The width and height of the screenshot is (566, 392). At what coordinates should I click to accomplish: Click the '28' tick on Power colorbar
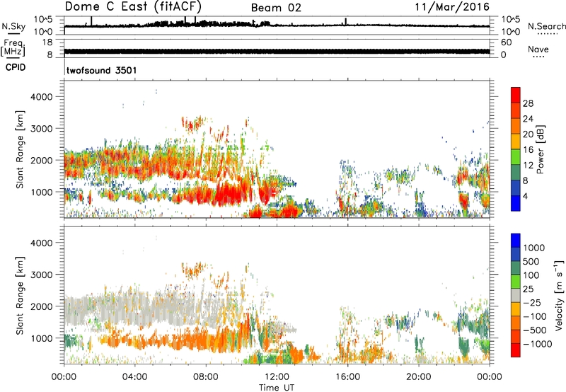[528, 103]
